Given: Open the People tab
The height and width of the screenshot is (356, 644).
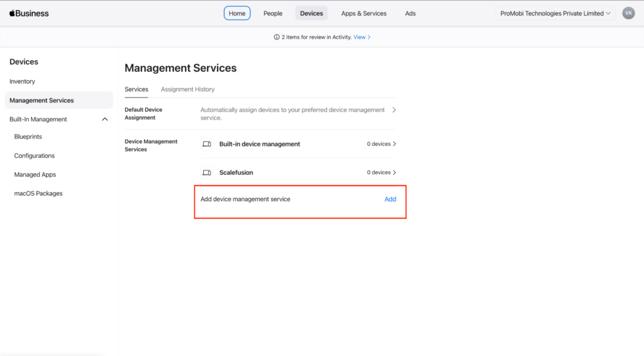Looking at the screenshot, I should tap(273, 13).
